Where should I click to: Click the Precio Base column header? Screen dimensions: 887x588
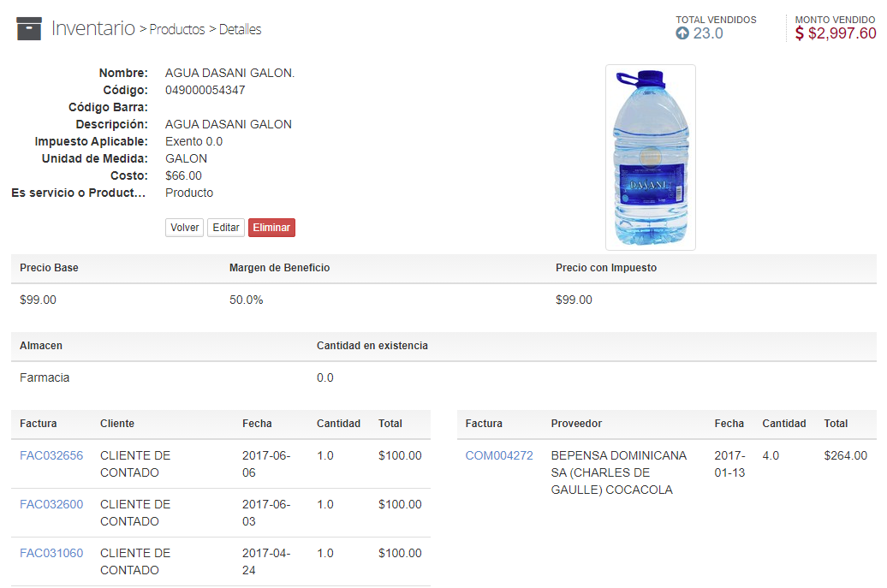click(x=49, y=268)
